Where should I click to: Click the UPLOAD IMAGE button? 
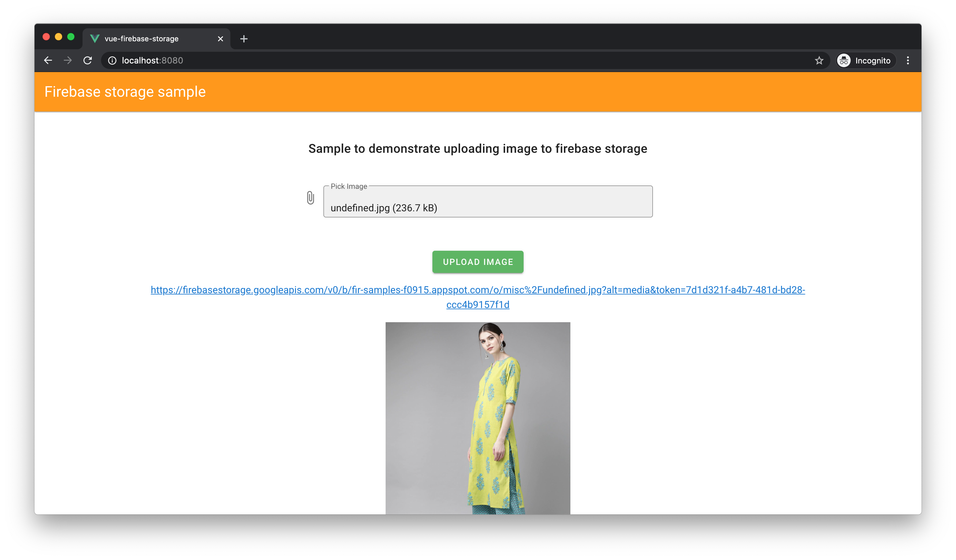point(478,261)
